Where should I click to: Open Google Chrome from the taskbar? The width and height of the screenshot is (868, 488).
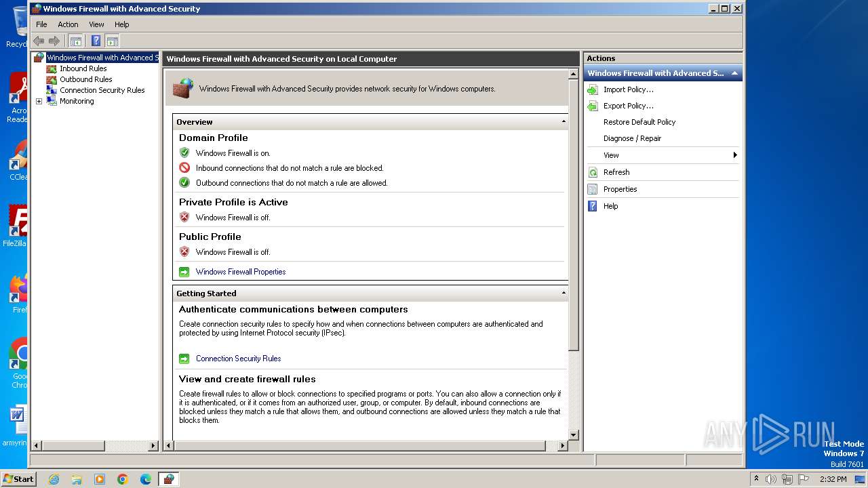[x=123, y=479]
